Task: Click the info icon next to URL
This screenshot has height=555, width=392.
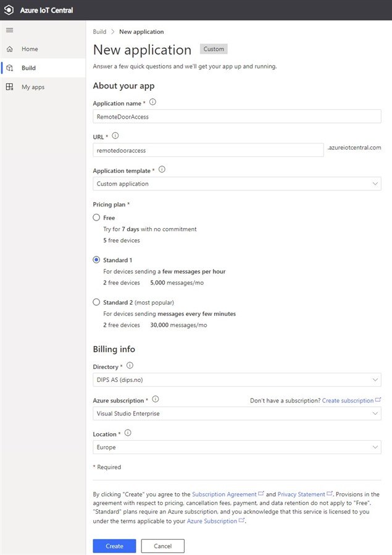Action: click(115, 136)
